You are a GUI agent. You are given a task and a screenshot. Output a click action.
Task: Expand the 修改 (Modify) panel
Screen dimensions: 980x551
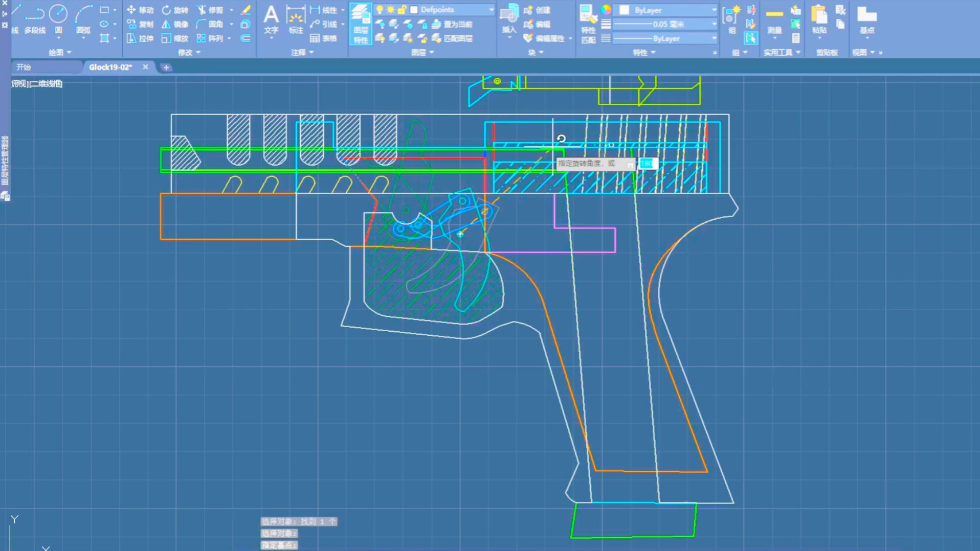(189, 52)
